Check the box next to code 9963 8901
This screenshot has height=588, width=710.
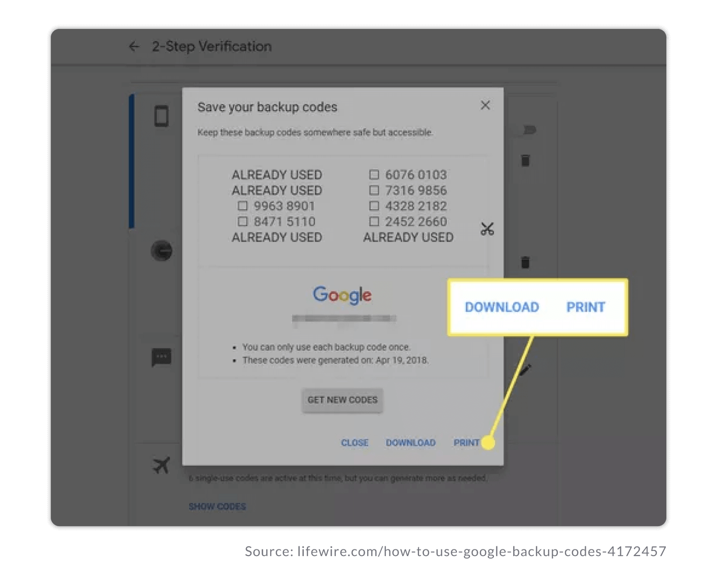[x=242, y=205]
